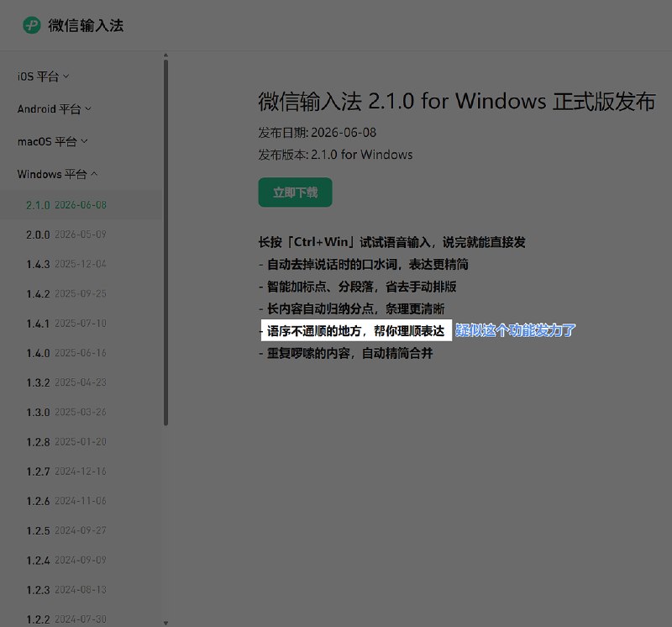The width and height of the screenshot is (672, 627).
Task: Open version 1.2.2 release notes
Action: pos(66,619)
